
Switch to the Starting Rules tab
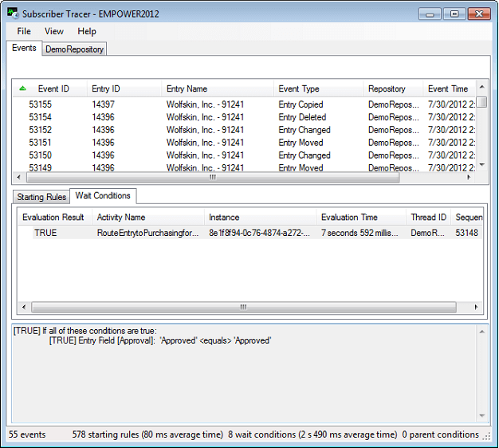tap(41, 197)
